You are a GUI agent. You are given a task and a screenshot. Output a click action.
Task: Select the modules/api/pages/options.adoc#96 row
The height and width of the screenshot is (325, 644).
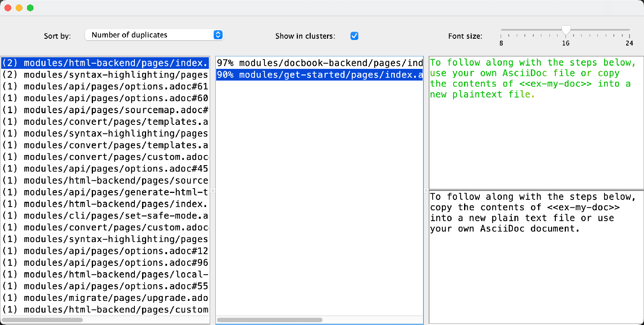pyautogui.click(x=105, y=263)
